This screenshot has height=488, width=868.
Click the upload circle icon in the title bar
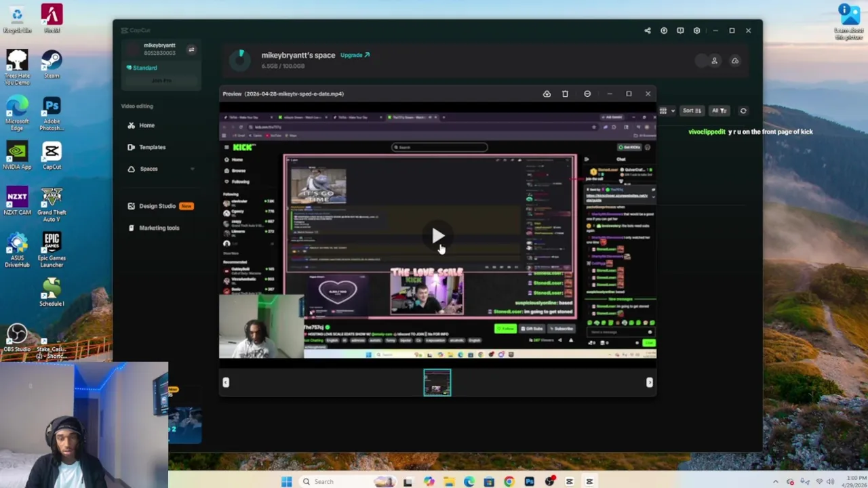pos(664,30)
